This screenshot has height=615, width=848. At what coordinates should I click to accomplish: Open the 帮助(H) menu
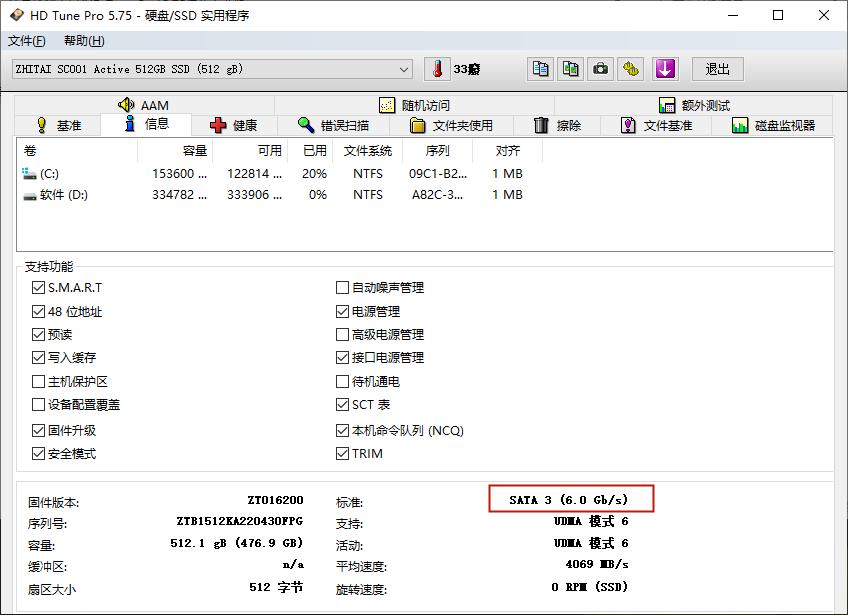83,41
